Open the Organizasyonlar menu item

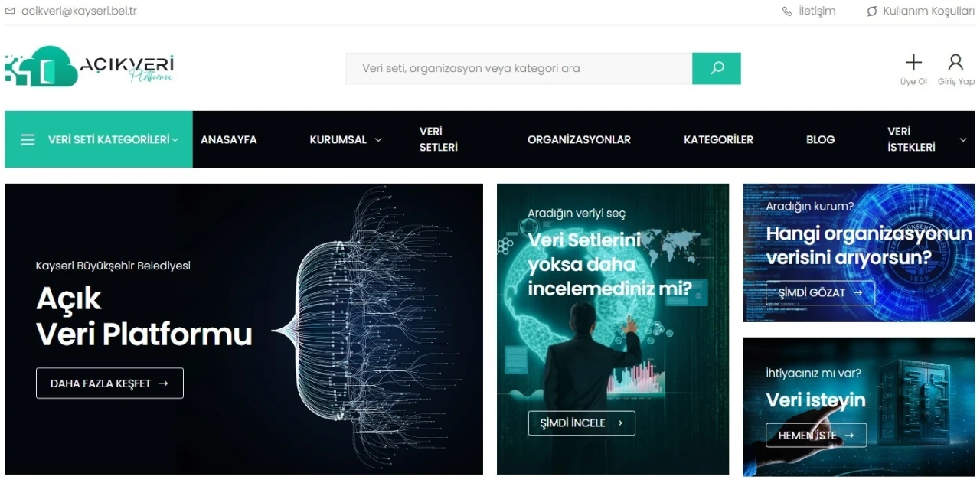coord(579,139)
